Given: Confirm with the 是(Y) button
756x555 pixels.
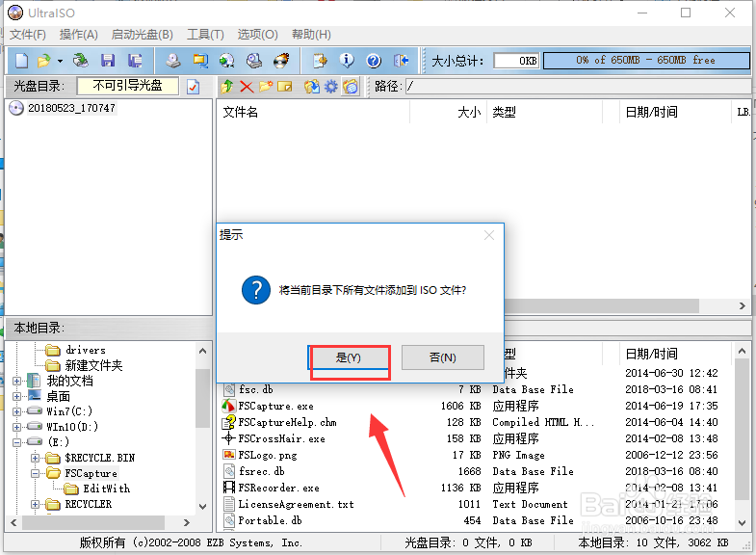Looking at the screenshot, I should (x=348, y=357).
